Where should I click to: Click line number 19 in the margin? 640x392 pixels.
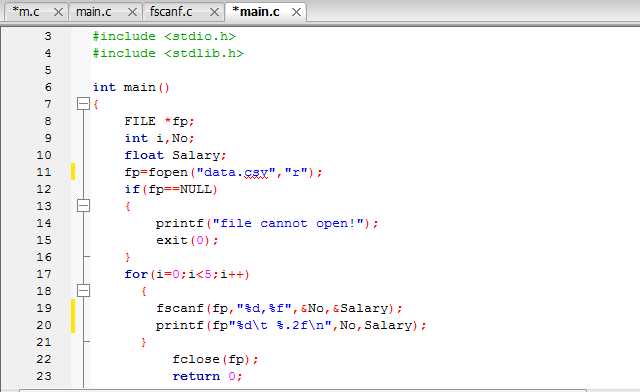click(44, 308)
